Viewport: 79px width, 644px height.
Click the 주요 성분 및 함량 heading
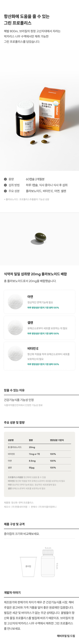14,422
